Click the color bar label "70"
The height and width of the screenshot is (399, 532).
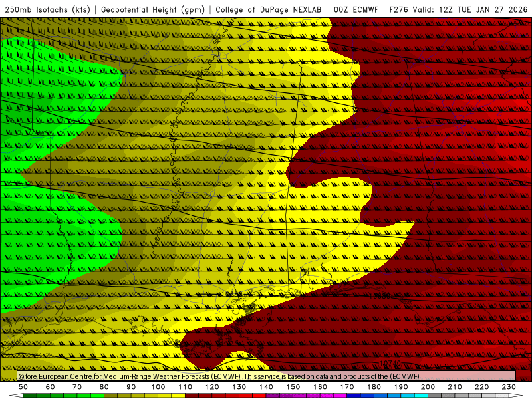click(x=77, y=387)
